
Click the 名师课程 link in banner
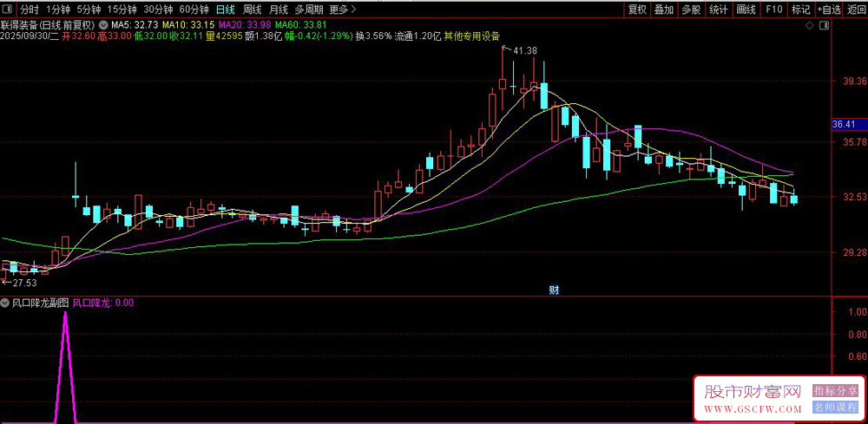pyautogui.click(x=835, y=408)
